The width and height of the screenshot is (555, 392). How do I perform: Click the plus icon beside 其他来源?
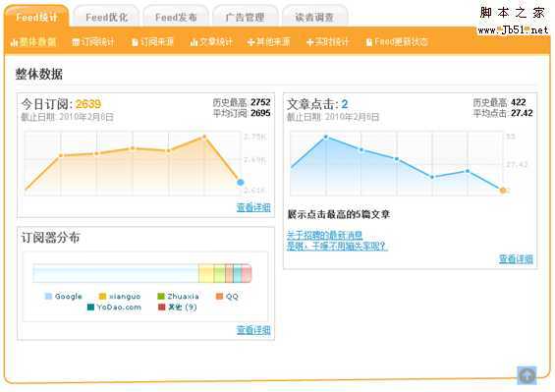[250, 42]
